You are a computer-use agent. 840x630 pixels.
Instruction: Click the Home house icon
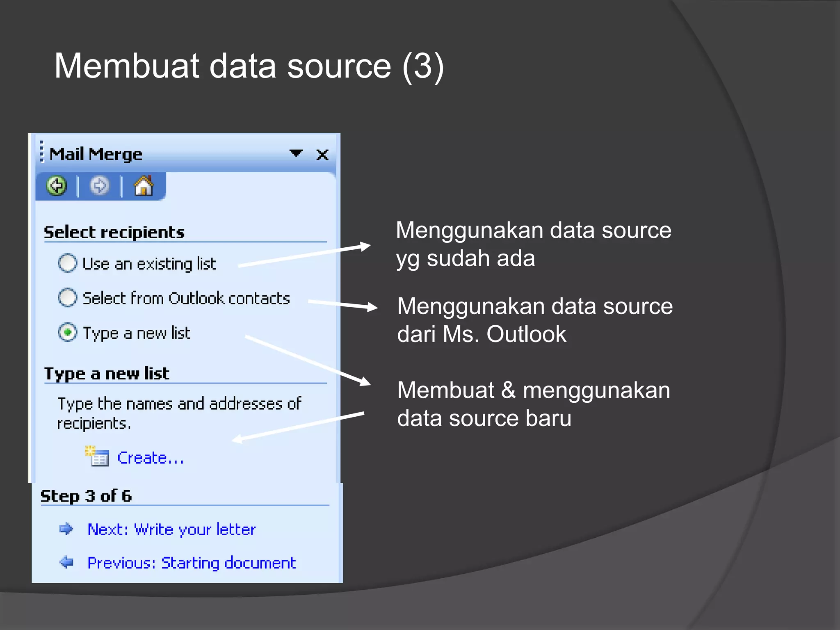click(144, 186)
